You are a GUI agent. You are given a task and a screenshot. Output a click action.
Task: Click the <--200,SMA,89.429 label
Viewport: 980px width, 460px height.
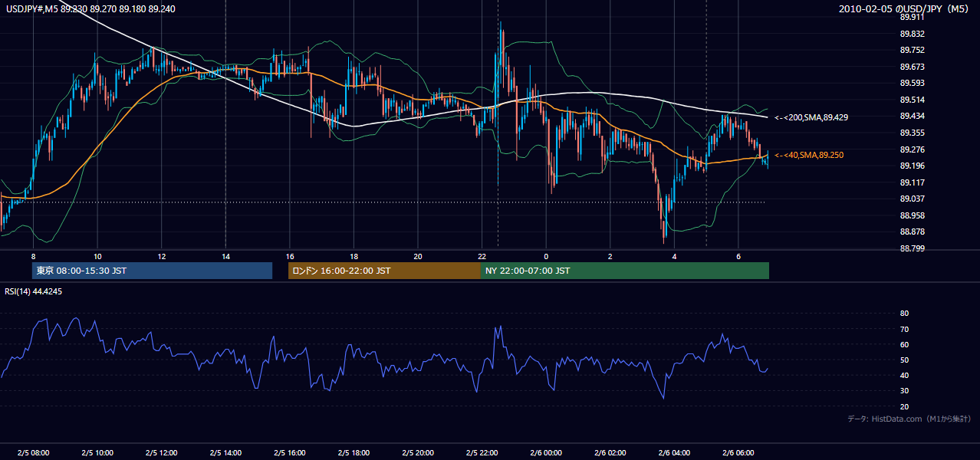[811, 117]
